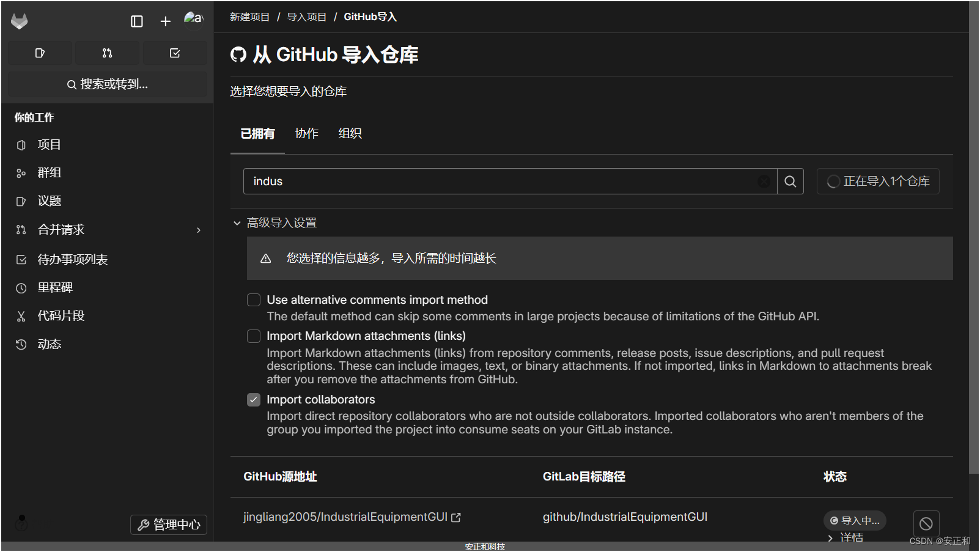The height and width of the screenshot is (552, 980).
Task: Select the 已拥有 tab
Action: coord(257,134)
